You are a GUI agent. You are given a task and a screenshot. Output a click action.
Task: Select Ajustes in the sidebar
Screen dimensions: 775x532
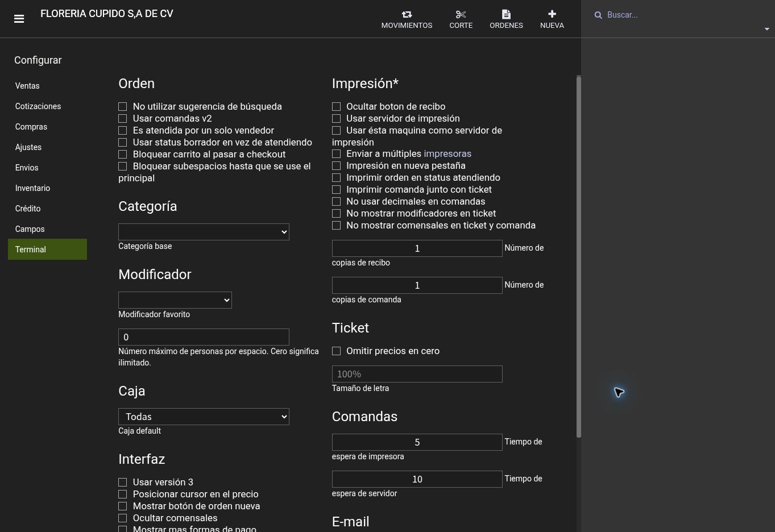pyautogui.click(x=47, y=147)
